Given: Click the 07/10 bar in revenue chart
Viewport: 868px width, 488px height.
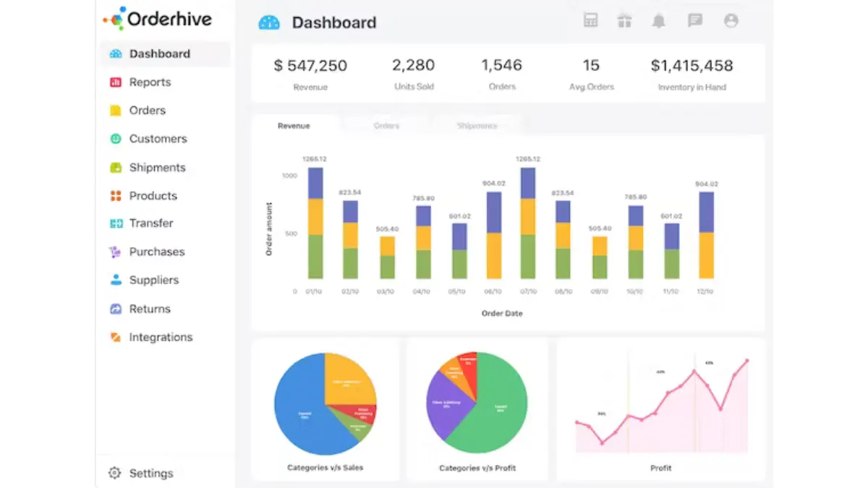Looking at the screenshot, I should [528, 224].
